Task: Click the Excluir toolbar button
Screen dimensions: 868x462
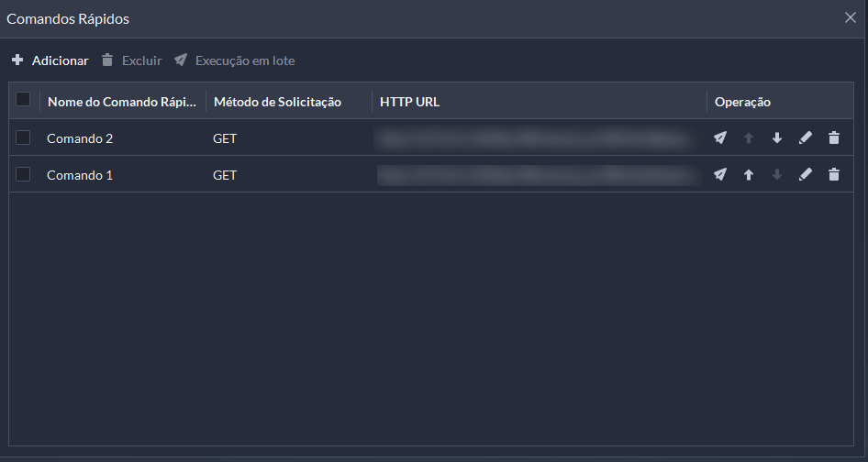Action: [132, 60]
